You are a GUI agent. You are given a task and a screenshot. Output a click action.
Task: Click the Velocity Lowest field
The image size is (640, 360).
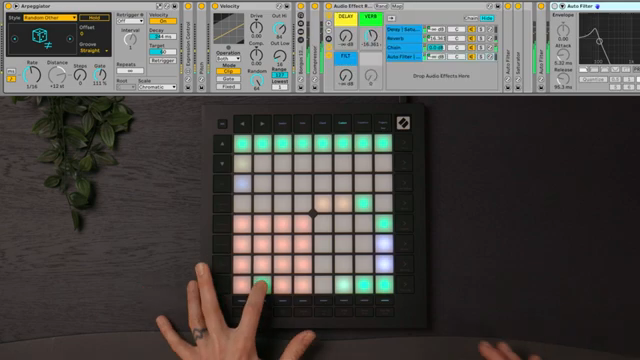coord(280,87)
